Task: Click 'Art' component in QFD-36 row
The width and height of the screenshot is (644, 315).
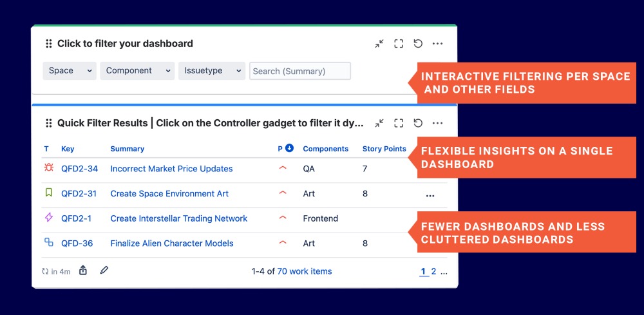Action: pos(309,243)
